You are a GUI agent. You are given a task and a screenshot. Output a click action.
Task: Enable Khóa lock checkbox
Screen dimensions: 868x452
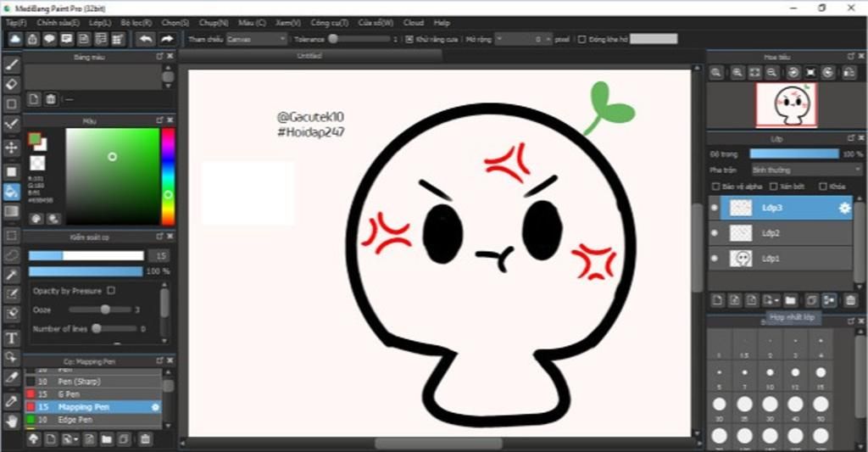(823, 187)
